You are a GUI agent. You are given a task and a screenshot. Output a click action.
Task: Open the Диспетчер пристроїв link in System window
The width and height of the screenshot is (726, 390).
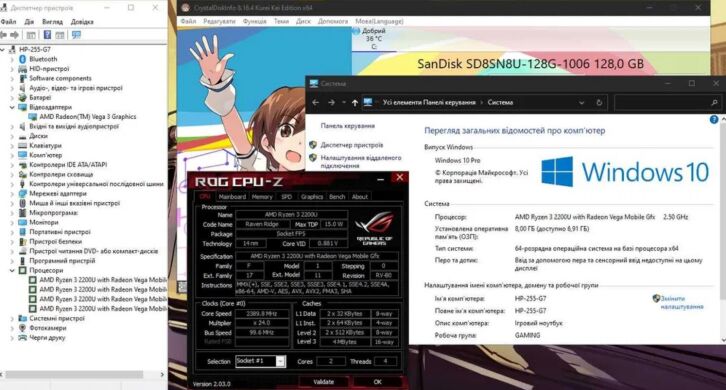tap(352, 145)
